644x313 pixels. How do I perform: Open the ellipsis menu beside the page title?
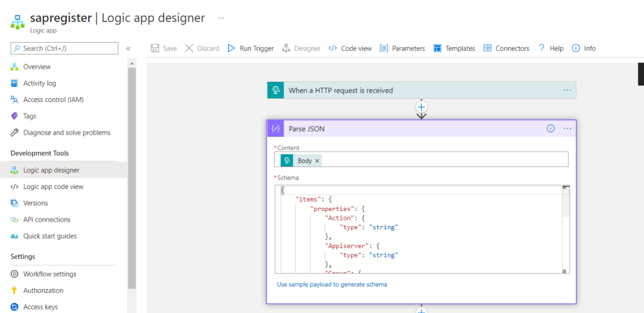pos(221,18)
